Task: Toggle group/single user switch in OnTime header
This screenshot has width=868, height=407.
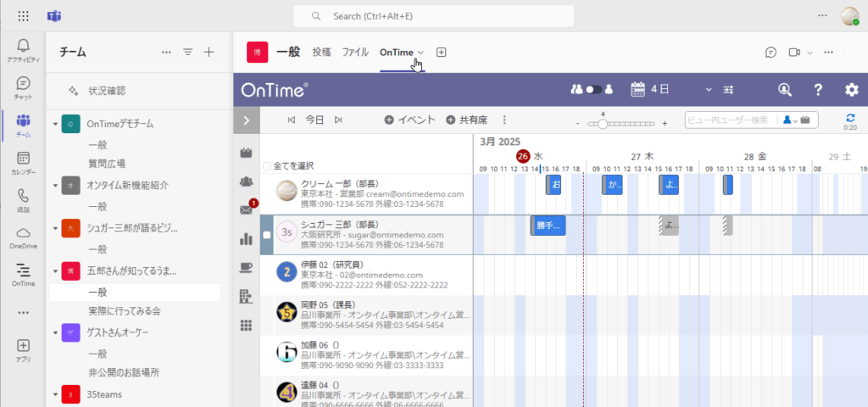Action: pyautogui.click(x=593, y=89)
